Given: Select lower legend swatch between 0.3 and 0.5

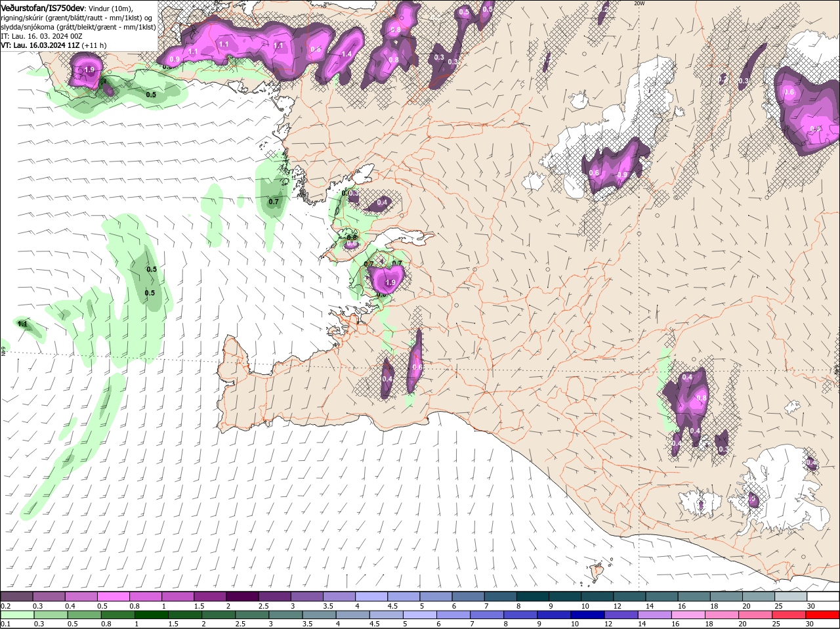Looking at the screenshot, I should click(x=51, y=615).
